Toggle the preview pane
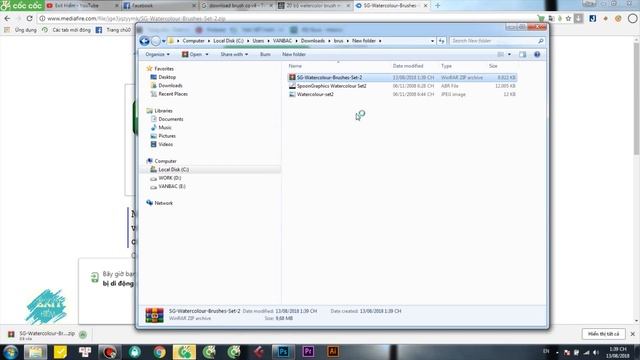This screenshot has width=640, height=360. 523,54
